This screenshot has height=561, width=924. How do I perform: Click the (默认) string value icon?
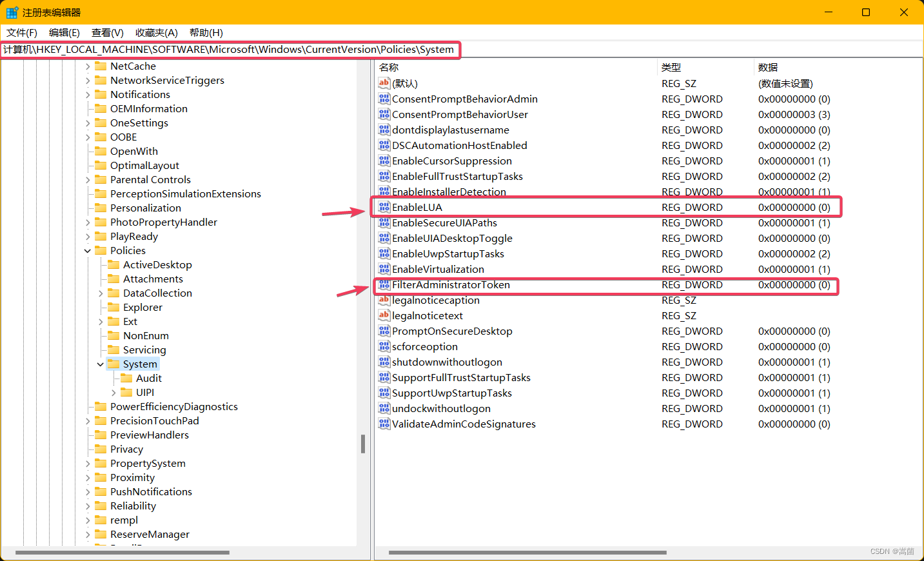pyautogui.click(x=384, y=83)
